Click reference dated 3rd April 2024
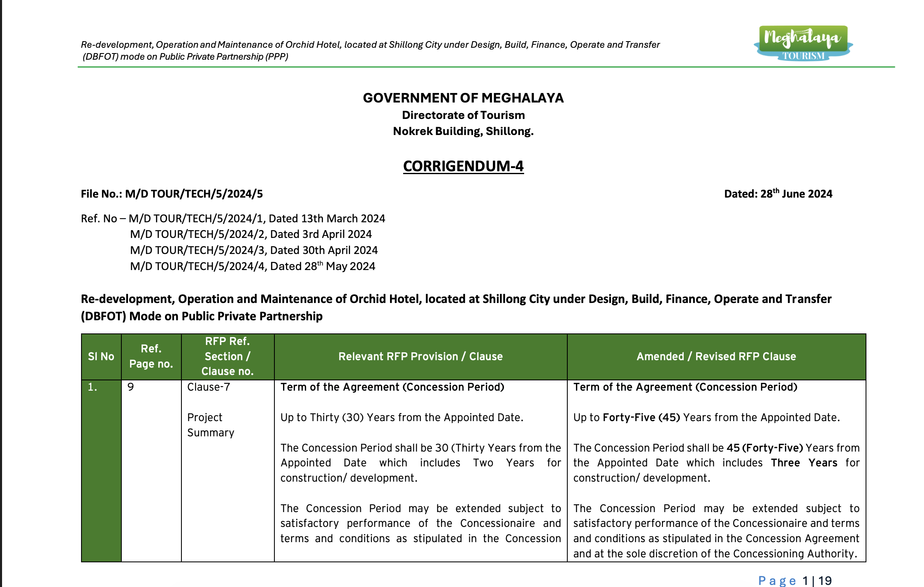Screen dimensions: 924x587 [251, 234]
